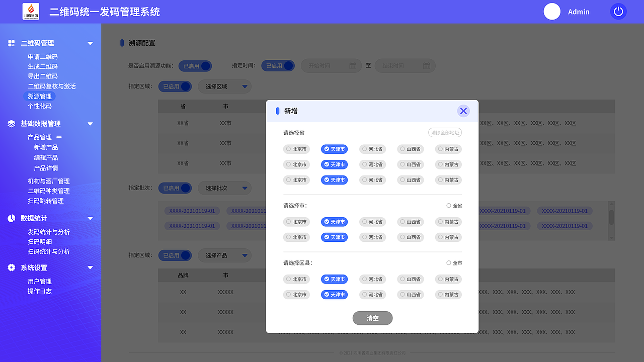Click the 基础数据管理 icon in the sidebar
The width and height of the screenshot is (644, 362).
pyautogui.click(x=11, y=124)
